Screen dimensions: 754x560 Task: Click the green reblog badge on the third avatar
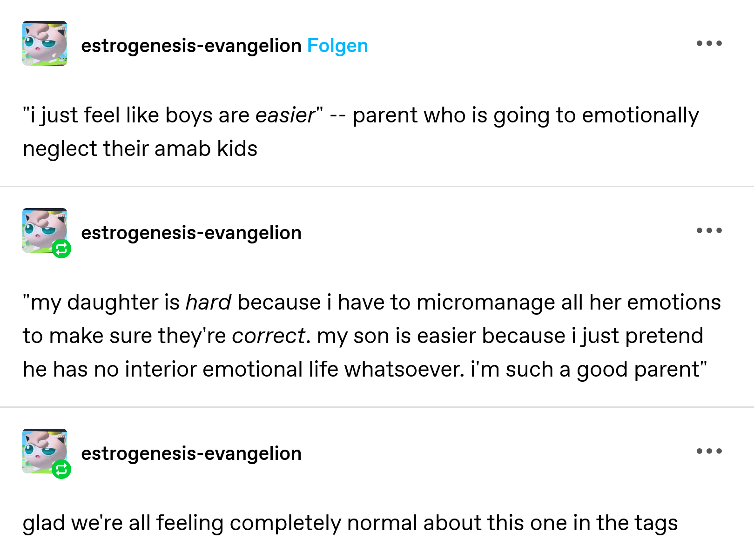click(x=61, y=469)
